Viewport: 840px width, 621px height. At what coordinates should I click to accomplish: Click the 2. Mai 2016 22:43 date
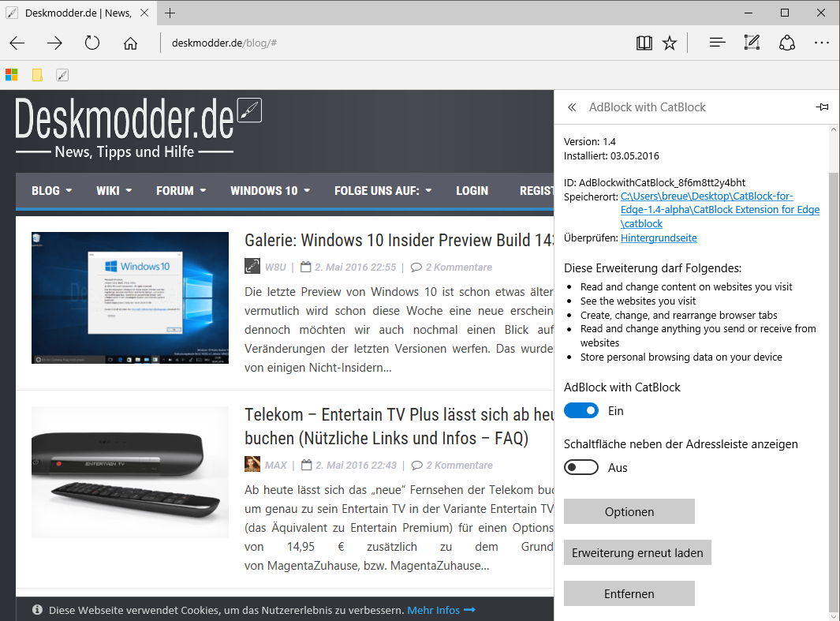(356, 465)
